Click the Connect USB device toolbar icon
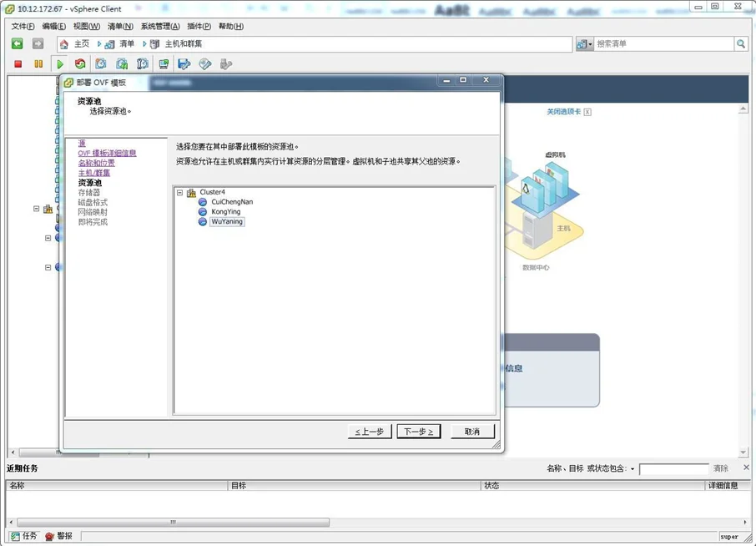The width and height of the screenshot is (756, 546). [225, 63]
